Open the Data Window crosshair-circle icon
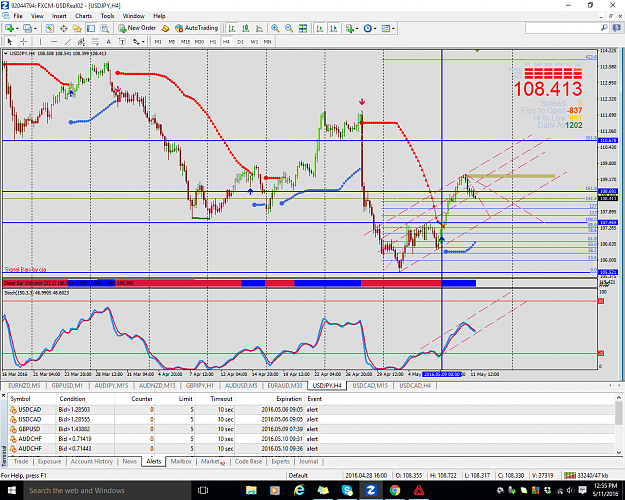The image size is (625, 500). point(63,28)
